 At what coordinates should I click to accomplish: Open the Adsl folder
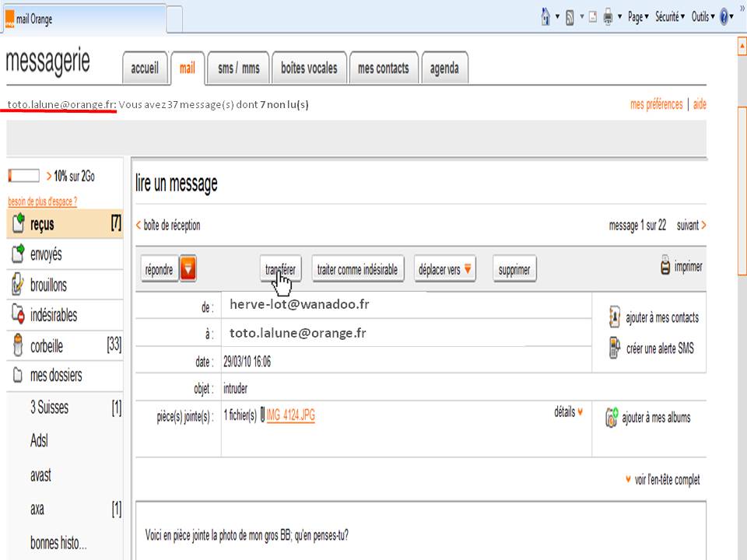coord(39,440)
